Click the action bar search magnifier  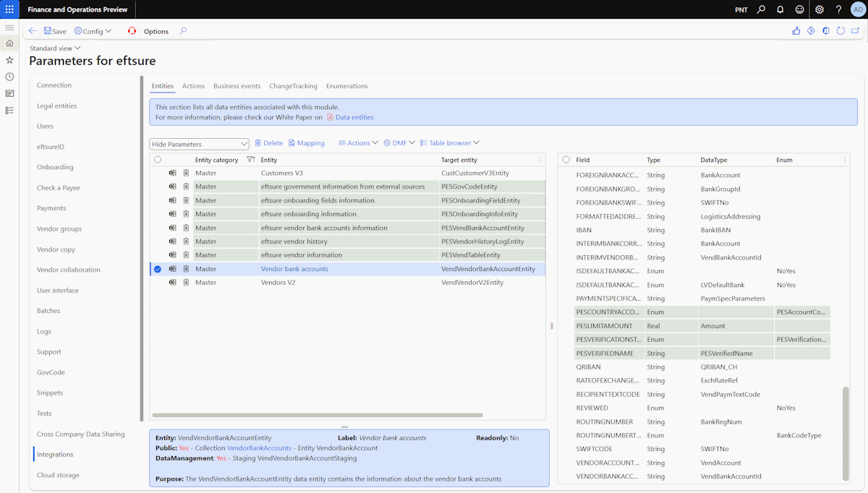(183, 31)
